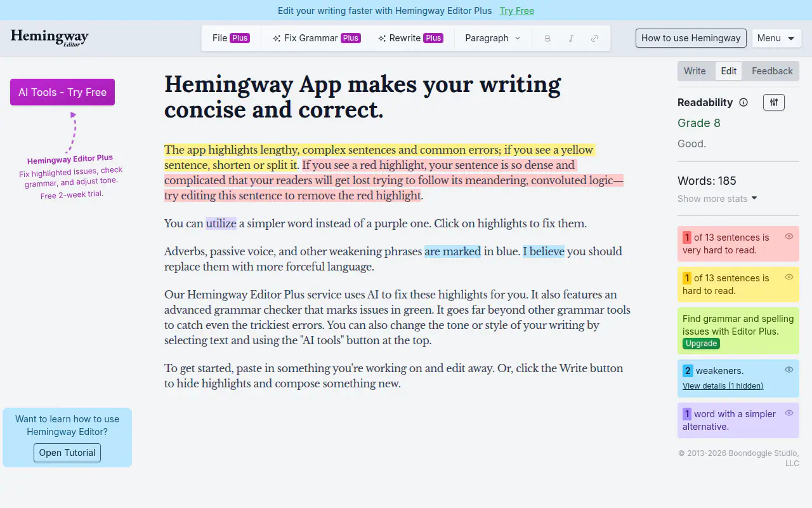Click the Italic formatting icon
Image resolution: width=812 pixels, height=508 pixels.
571,38
